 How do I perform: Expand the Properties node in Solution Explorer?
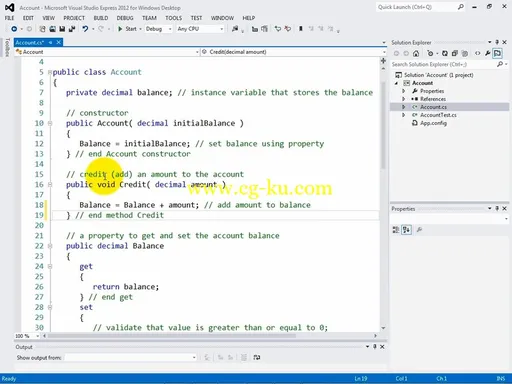(403, 91)
